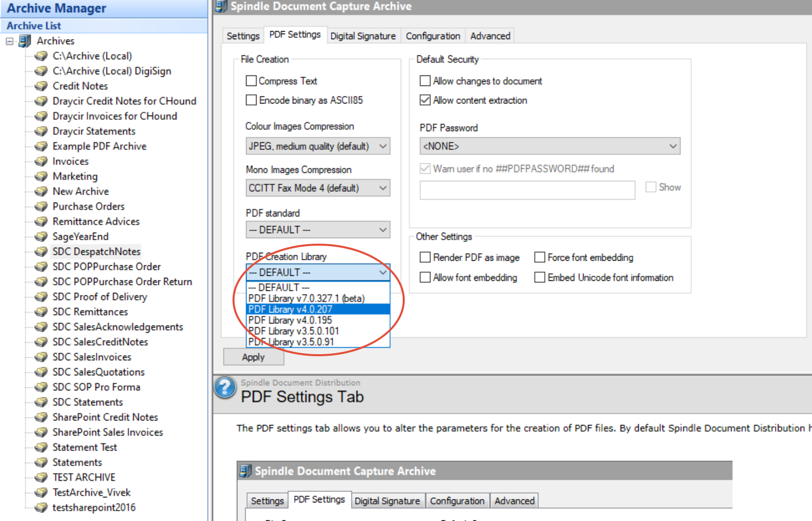Select the SDC SOP Pro Forma archive

pos(96,387)
